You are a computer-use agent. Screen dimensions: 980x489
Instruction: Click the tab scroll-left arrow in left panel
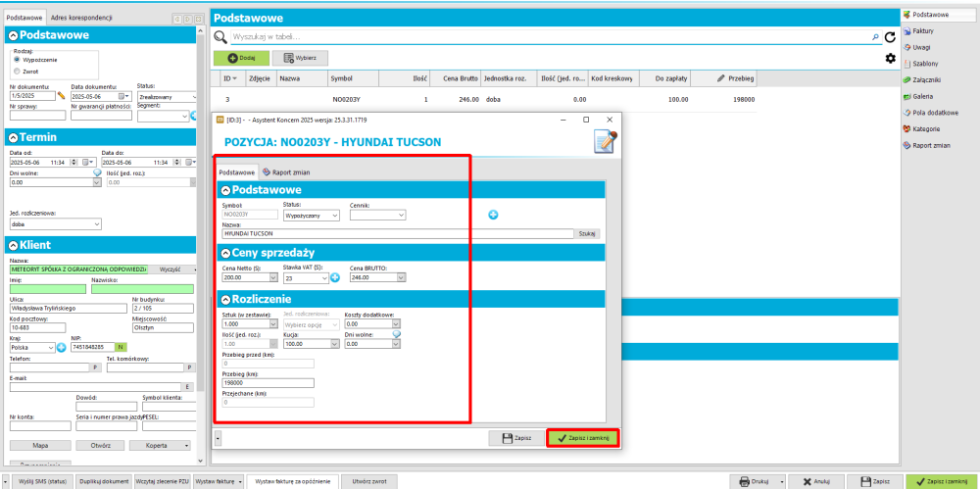point(177,19)
